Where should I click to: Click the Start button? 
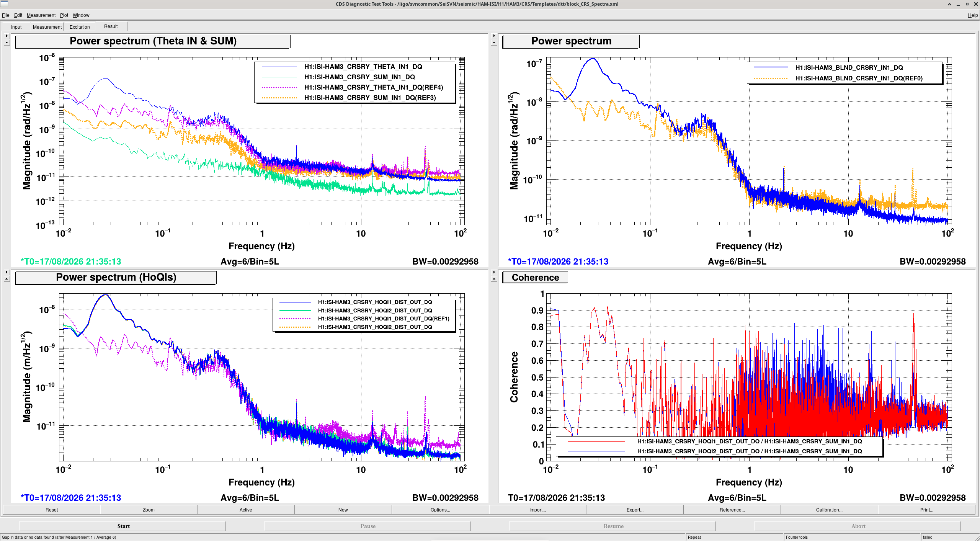tap(122, 526)
